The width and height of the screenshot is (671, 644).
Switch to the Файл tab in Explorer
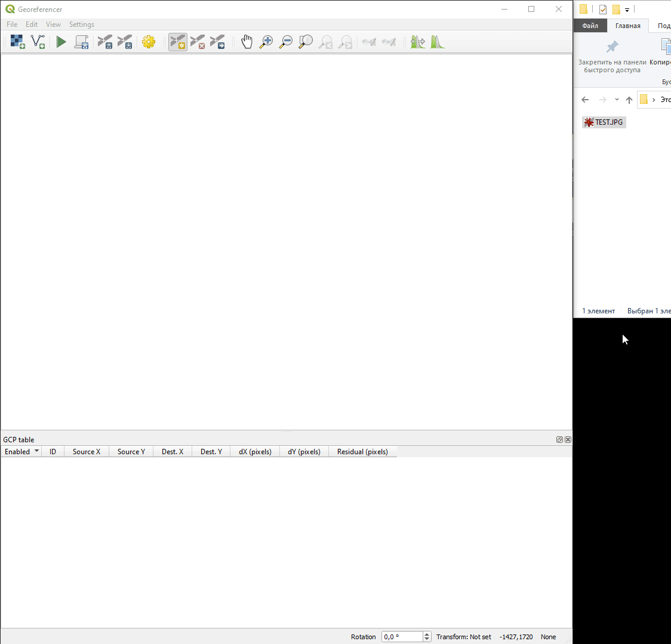coord(590,25)
